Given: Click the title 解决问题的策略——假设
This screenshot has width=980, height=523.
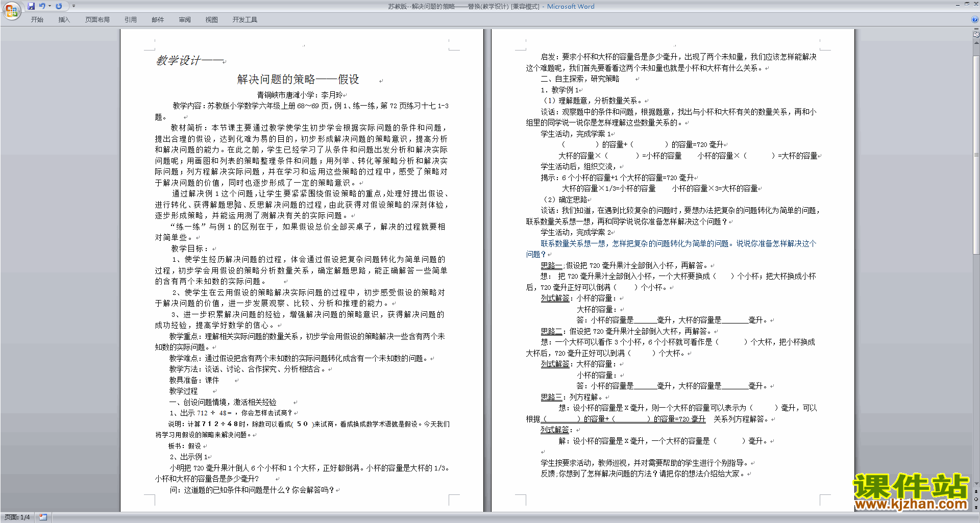Looking at the screenshot, I should click(x=298, y=79).
